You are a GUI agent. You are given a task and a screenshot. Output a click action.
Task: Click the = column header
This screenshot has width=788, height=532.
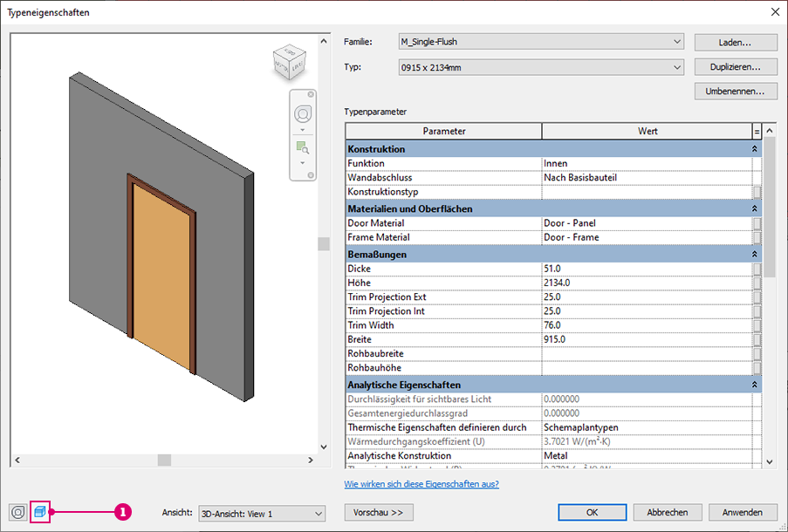(x=757, y=132)
